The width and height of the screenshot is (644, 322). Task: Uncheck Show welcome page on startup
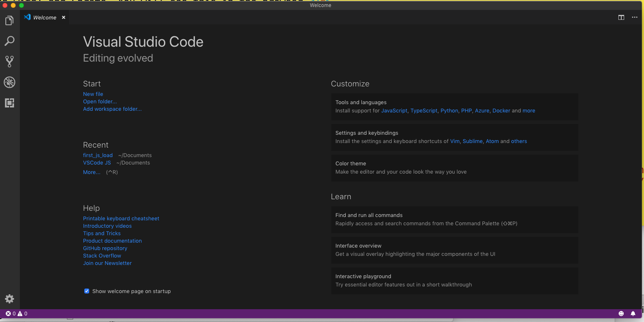87,291
